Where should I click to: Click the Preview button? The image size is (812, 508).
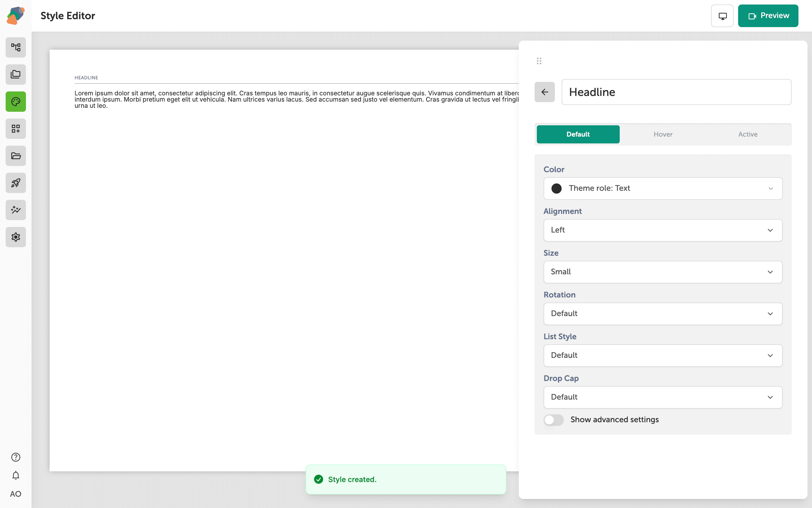[x=768, y=16]
